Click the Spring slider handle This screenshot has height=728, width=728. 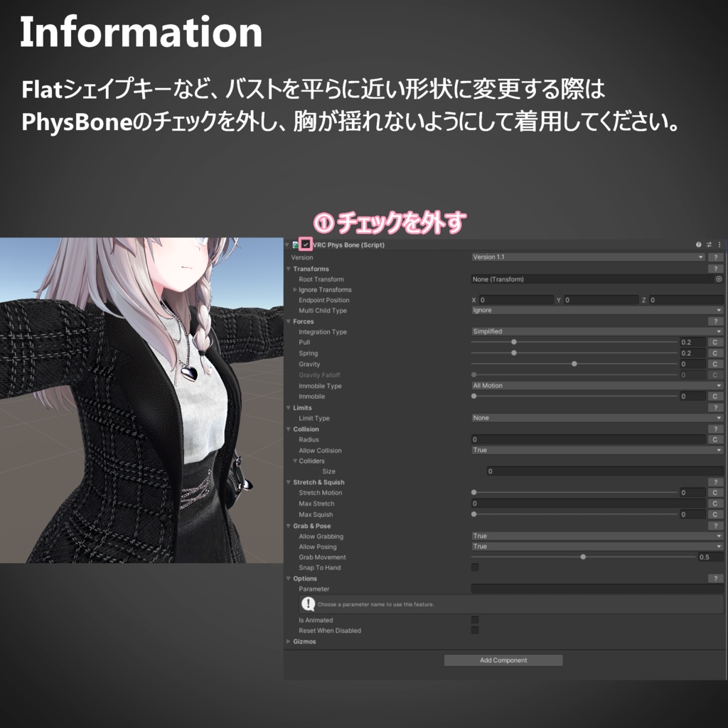coord(514,353)
